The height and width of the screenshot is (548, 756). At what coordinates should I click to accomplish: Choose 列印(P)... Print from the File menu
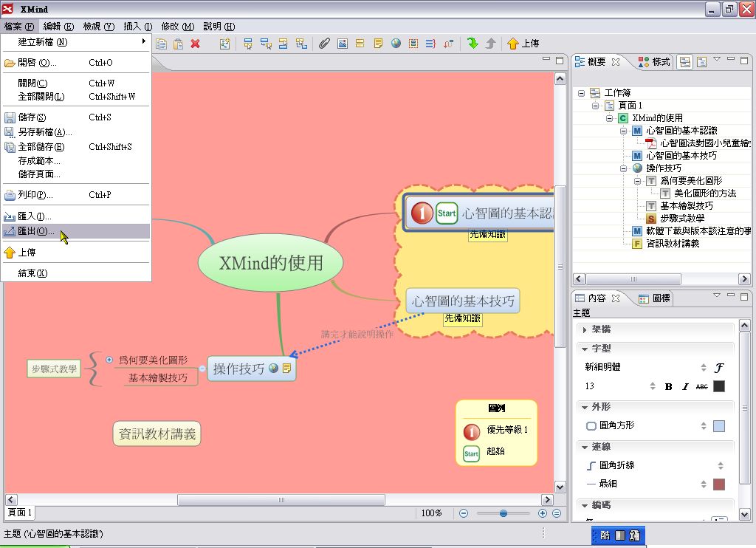(x=76, y=196)
